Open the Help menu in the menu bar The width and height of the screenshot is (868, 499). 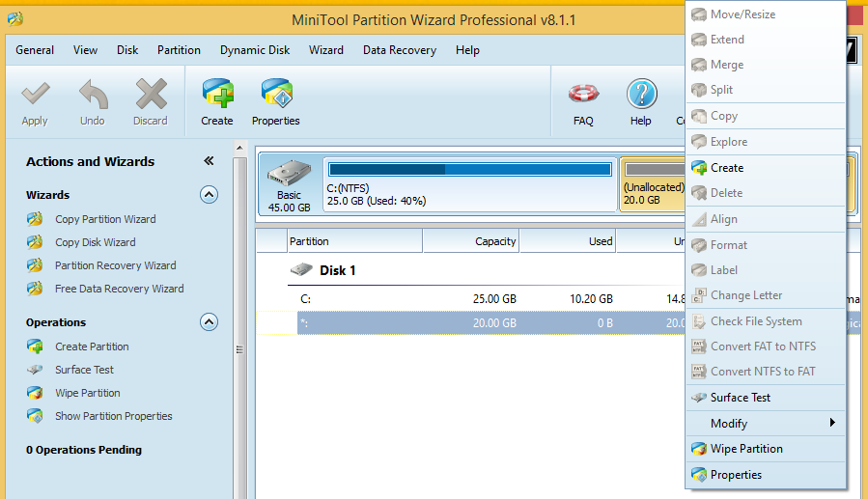467,50
